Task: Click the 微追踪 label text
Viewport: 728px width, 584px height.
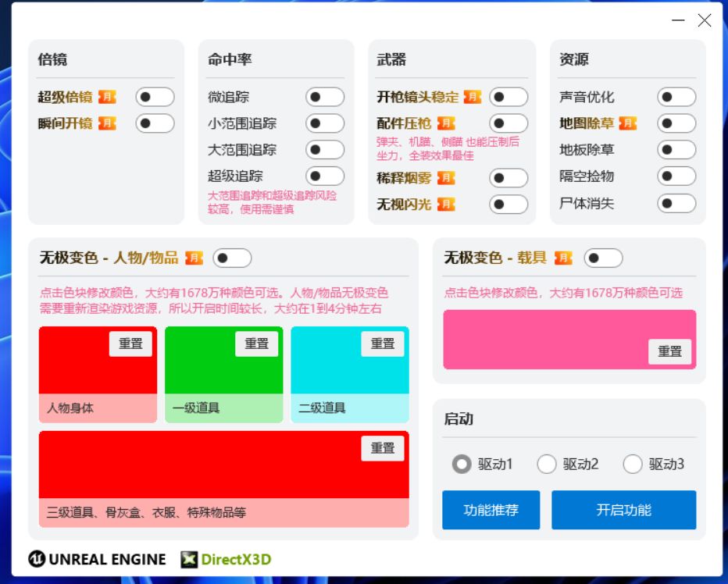Action: (x=228, y=97)
